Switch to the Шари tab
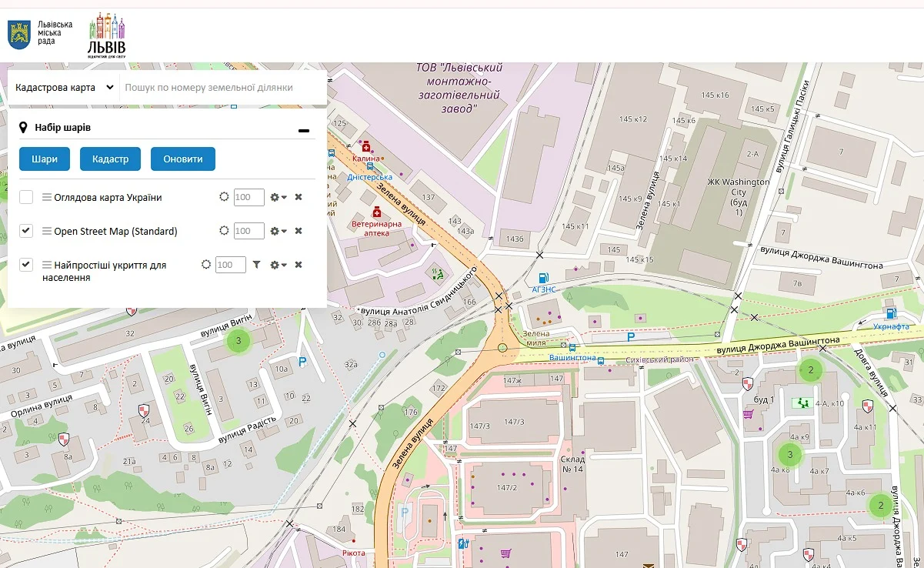Screen dimensions: 924x568 [x=45, y=159]
